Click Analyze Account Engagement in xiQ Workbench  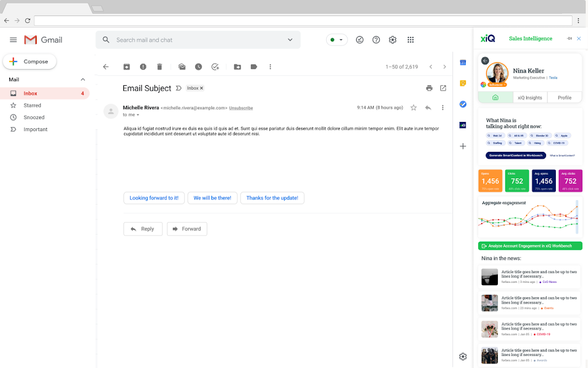point(530,246)
